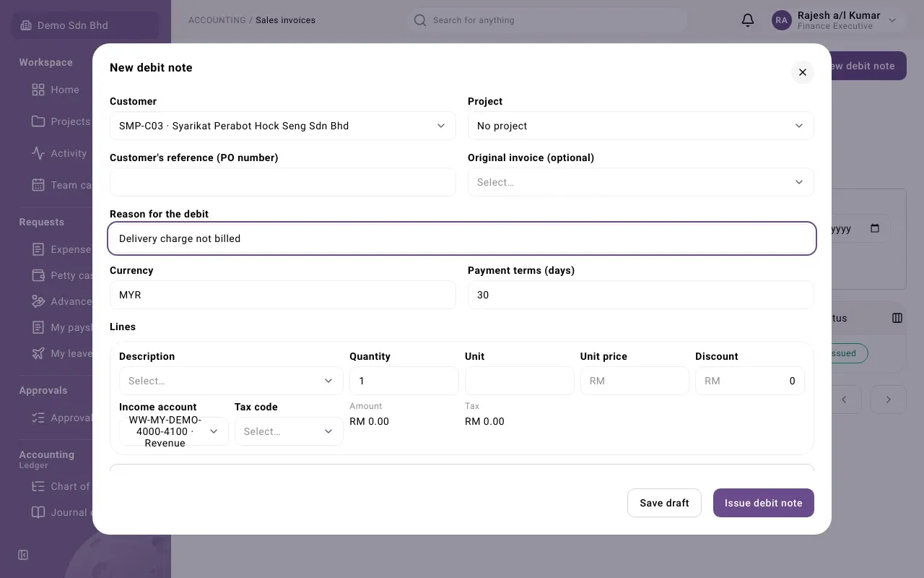Click the Save draft button
This screenshot has height=578, width=924.
tap(664, 503)
